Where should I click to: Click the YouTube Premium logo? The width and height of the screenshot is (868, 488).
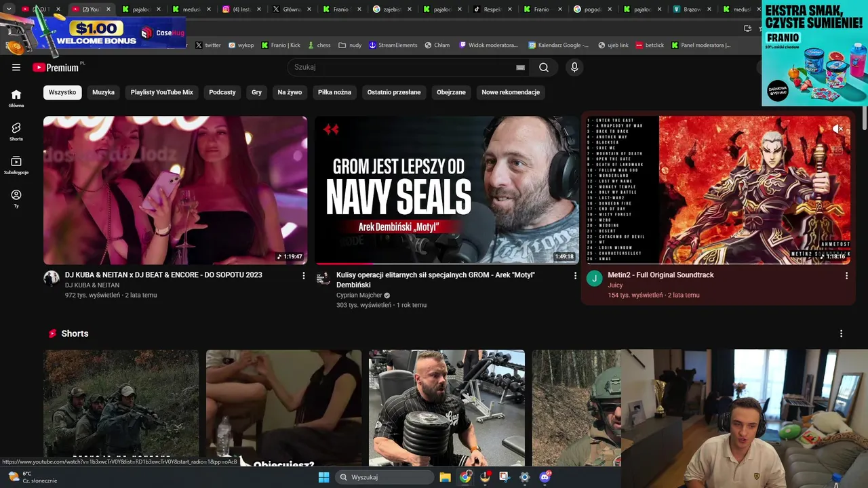(56, 67)
